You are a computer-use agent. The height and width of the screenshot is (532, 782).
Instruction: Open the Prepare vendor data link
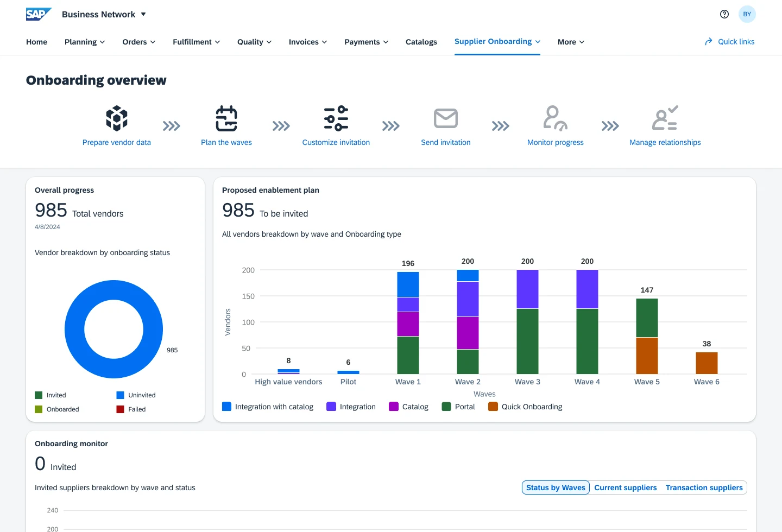(117, 142)
